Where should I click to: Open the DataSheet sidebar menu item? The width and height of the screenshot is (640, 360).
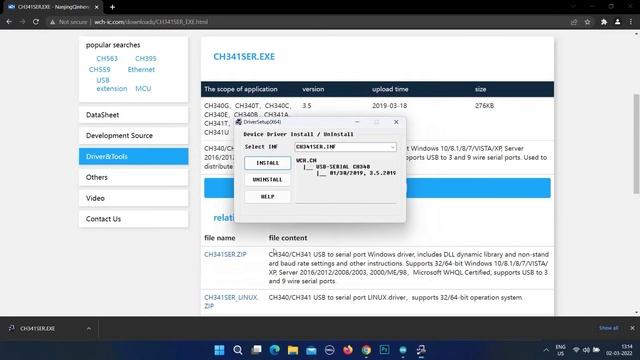coord(133,115)
